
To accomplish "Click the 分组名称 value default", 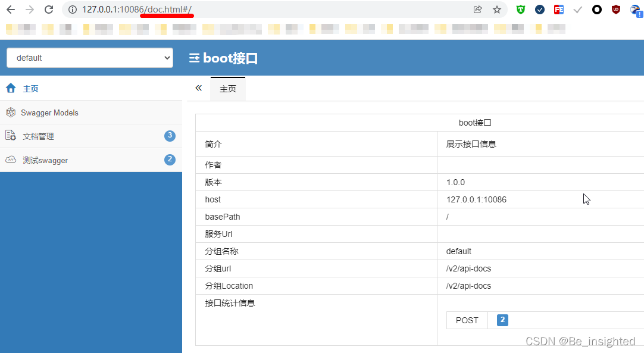I will pyautogui.click(x=459, y=251).
